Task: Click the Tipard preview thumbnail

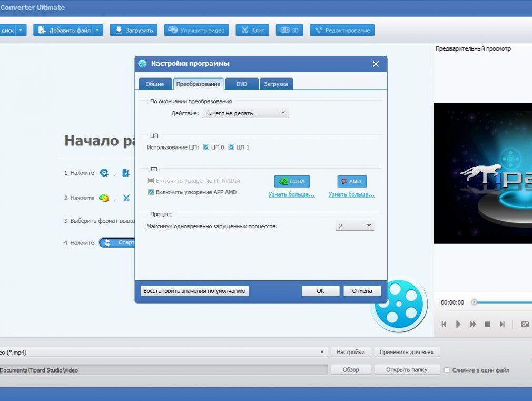Action: (x=483, y=173)
